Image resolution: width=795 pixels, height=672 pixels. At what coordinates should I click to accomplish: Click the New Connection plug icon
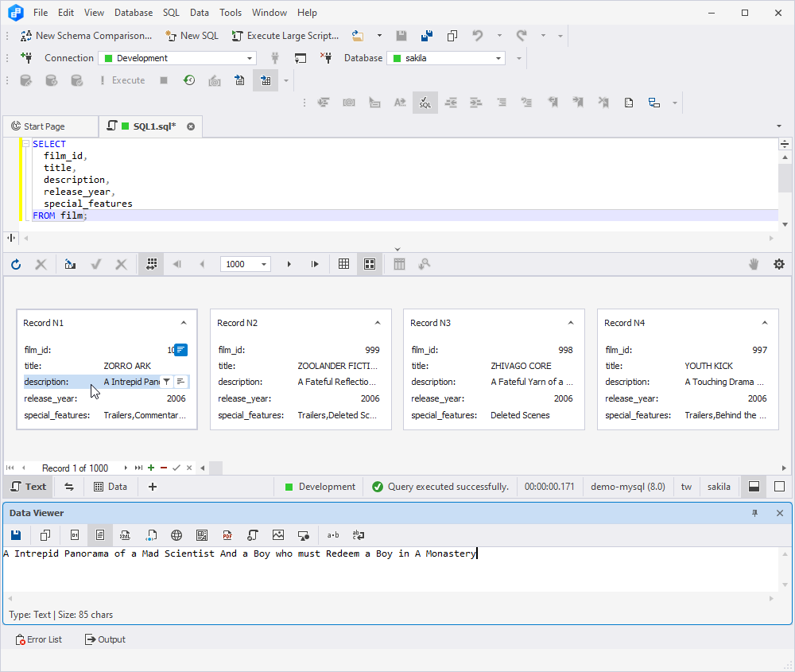26,58
